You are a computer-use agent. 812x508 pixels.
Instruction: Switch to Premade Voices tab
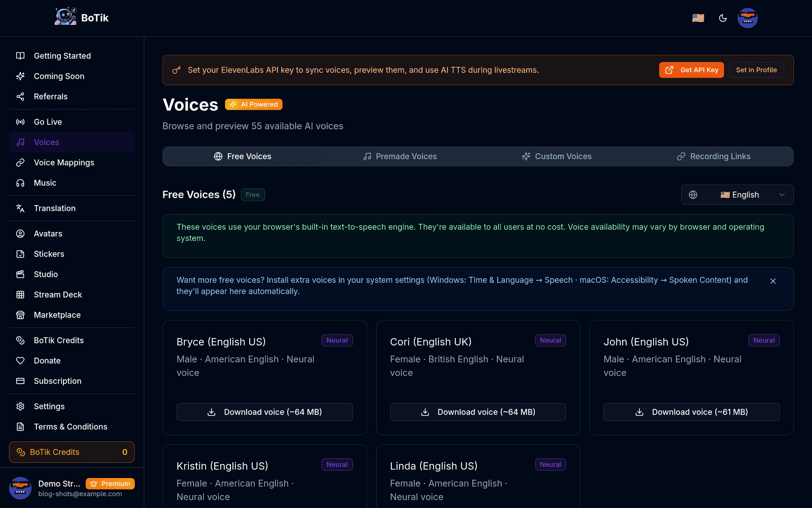399,156
